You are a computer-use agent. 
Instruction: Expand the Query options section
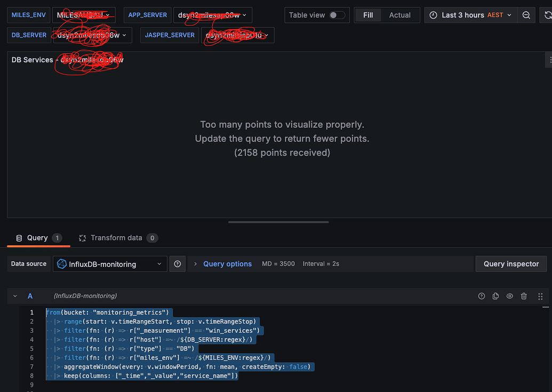pos(195,263)
